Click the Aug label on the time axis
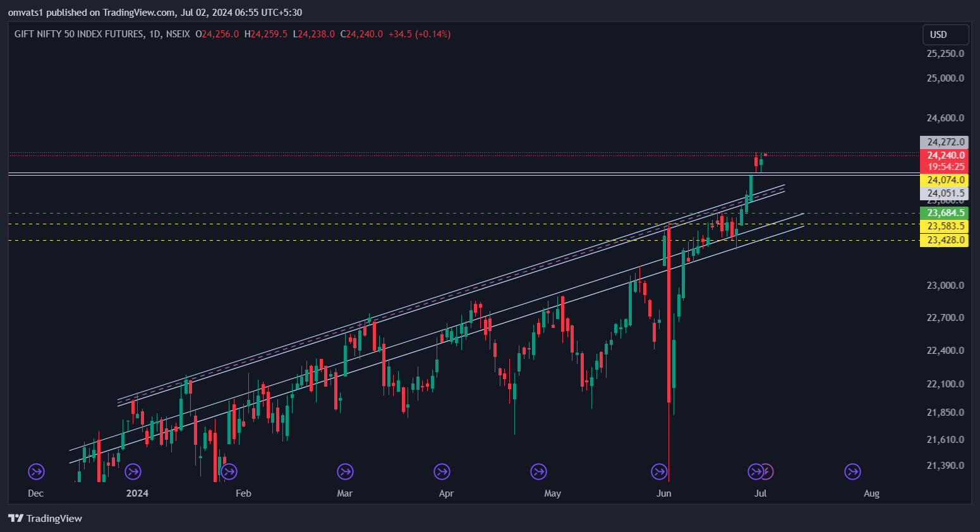Viewport: 980px width, 532px height. 872,493
